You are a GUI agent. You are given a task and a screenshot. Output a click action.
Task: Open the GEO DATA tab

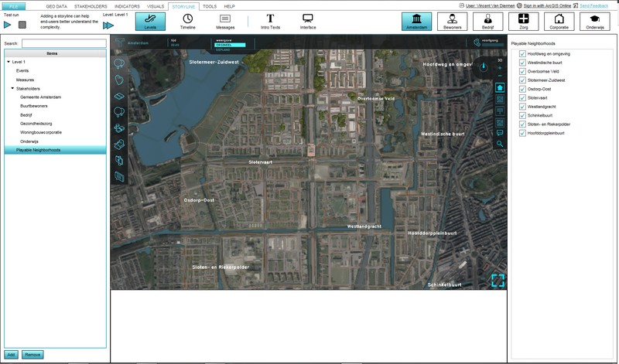point(56,6)
